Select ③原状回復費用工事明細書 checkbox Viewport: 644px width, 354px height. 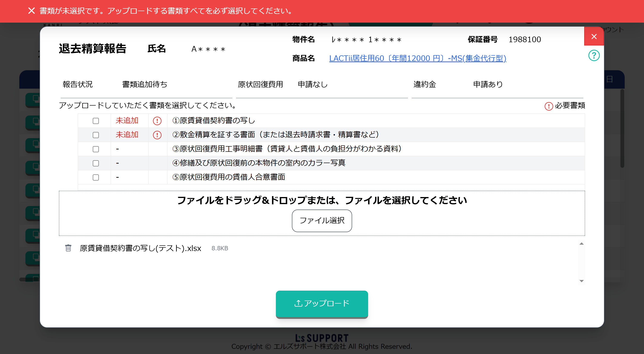96,149
